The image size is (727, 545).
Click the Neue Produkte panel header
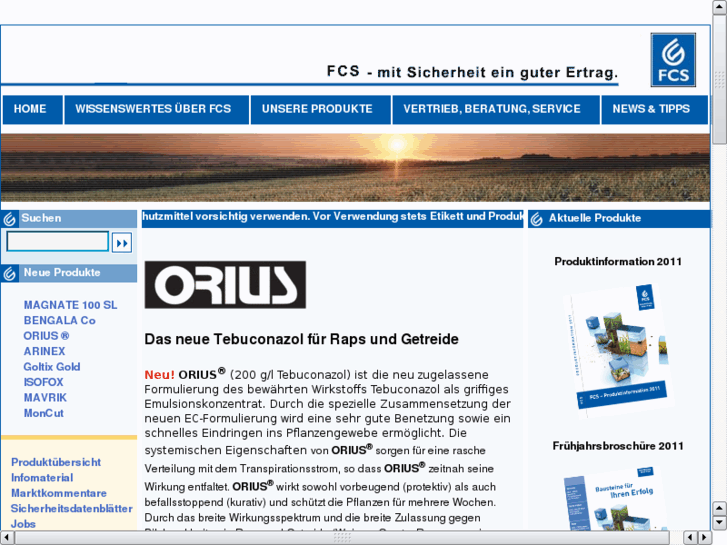(x=69, y=273)
